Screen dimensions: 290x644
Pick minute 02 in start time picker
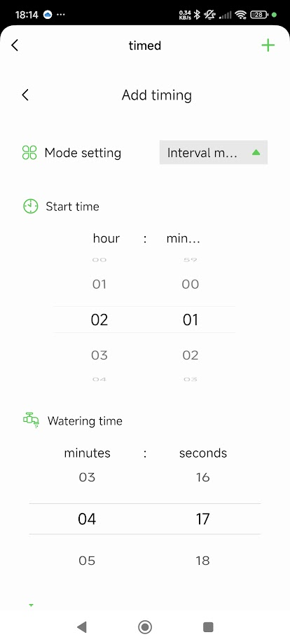tap(191, 355)
